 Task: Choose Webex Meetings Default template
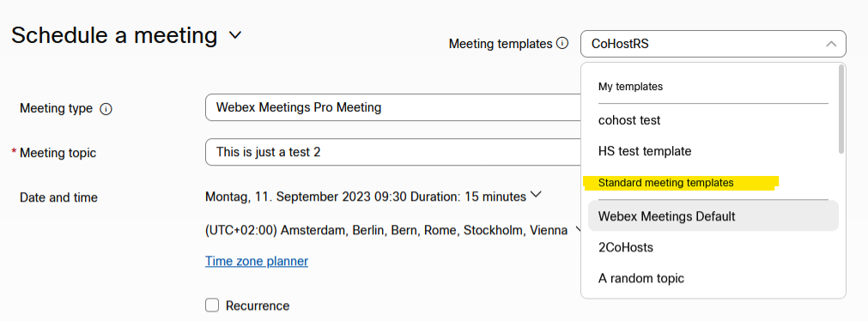(713, 215)
